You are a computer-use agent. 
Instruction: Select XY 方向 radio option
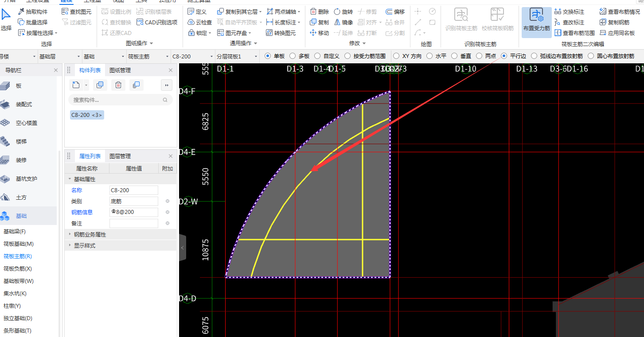[407, 56]
